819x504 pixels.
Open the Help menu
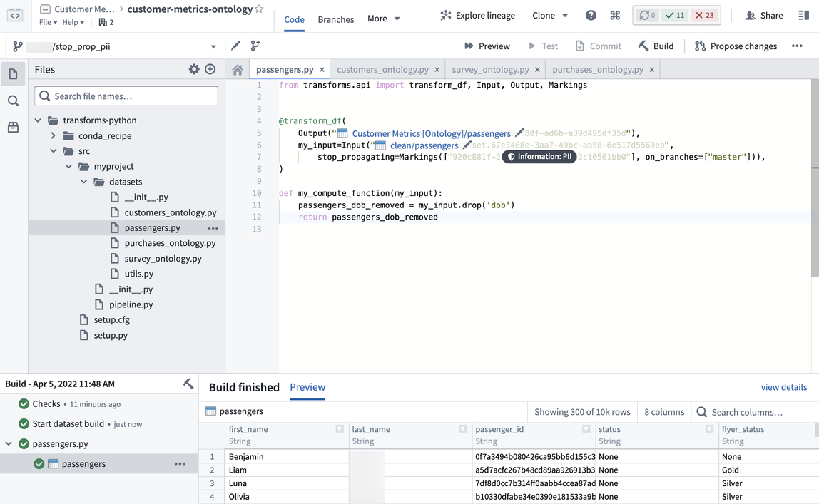[73, 22]
